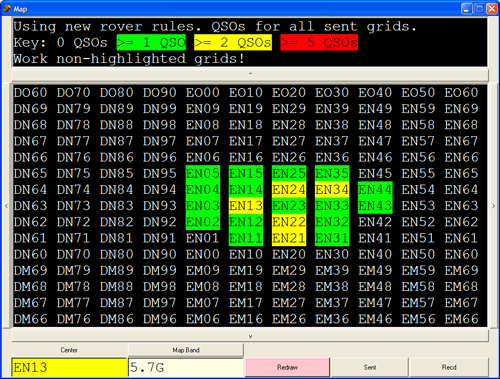500x379 pixels.
Task: Select the green grid cell EN33
Action: 332,206
